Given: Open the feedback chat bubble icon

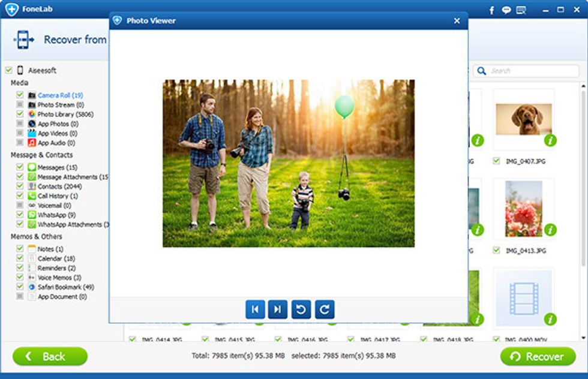Looking at the screenshot, I should (506, 10).
